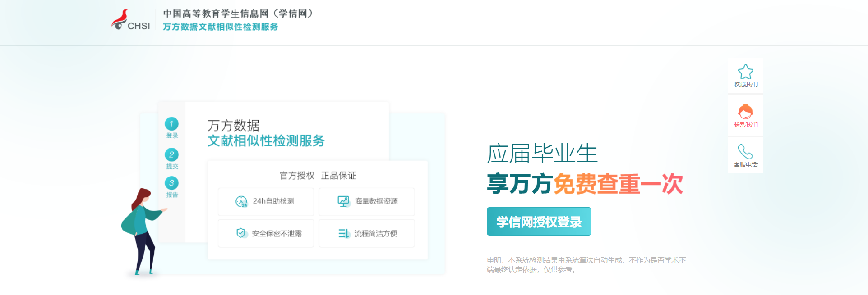Select step 2 circle for 提交
Image resolution: width=868 pixels, height=295 pixels.
tap(171, 155)
